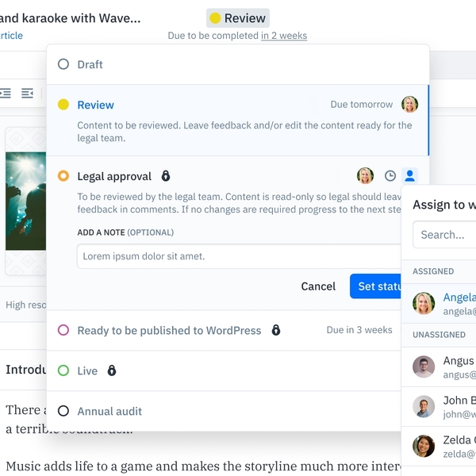Click the lock icon beside Ready to be published
This screenshot has height=476, width=476.
[x=276, y=330]
